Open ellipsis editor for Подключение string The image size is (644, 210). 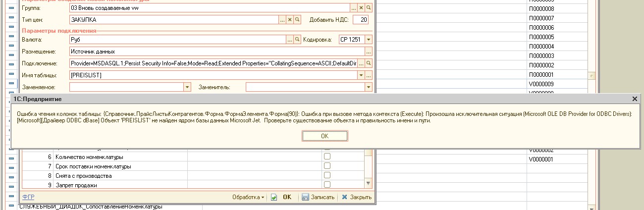point(361,63)
